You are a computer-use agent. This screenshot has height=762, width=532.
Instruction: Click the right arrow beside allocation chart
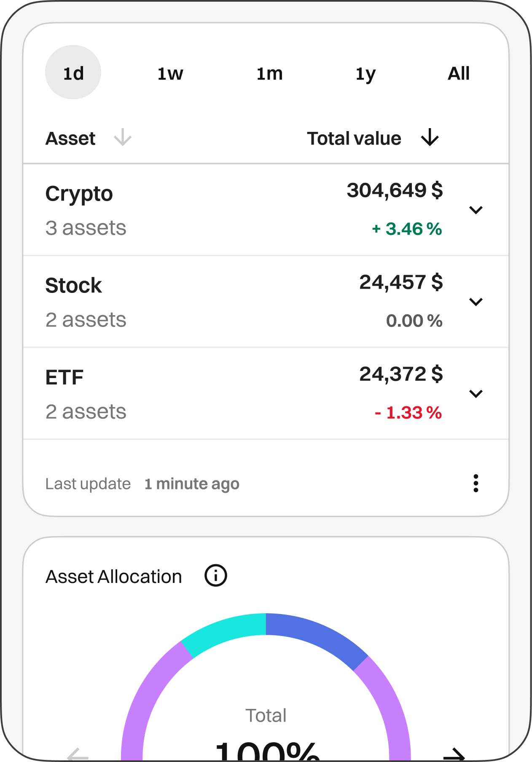coord(454,754)
